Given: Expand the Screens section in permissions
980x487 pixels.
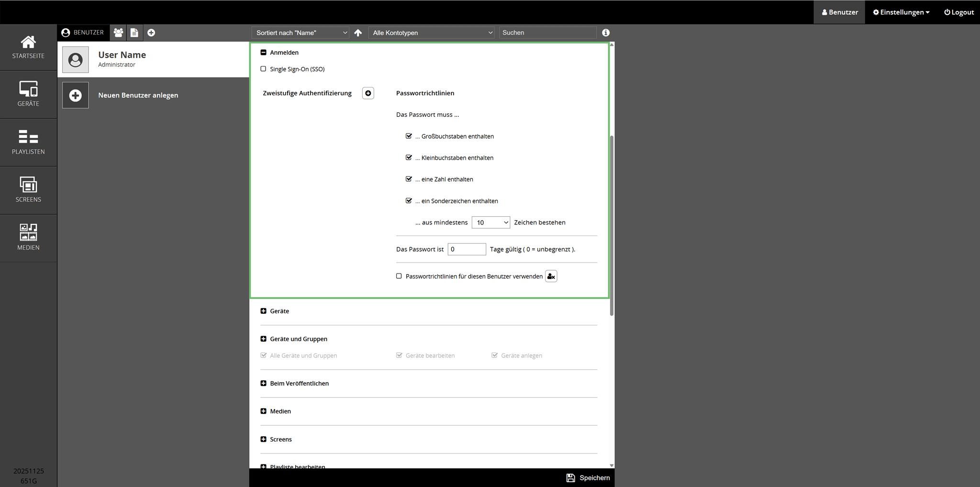Looking at the screenshot, I should [x=263, y=439].
